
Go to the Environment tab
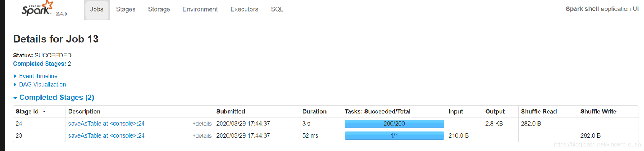click(200, 9)
